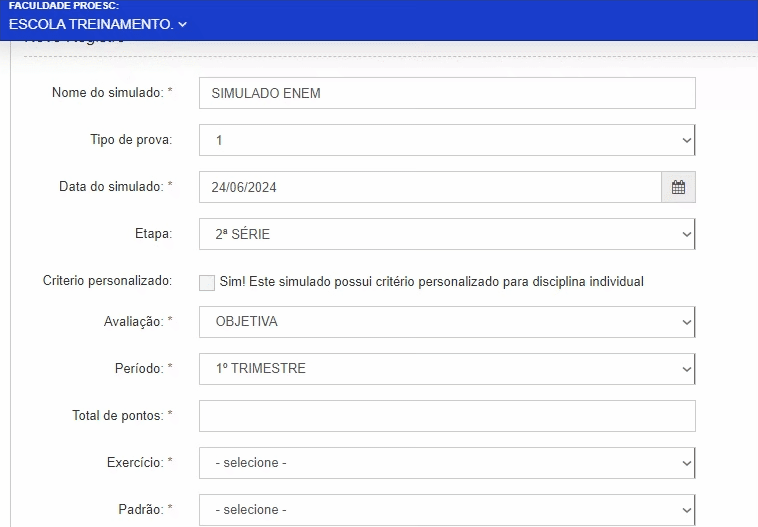This screenshot has height=527, width=758.
Task: Focus the Total de pontos input field
Action: pos(447,416)
